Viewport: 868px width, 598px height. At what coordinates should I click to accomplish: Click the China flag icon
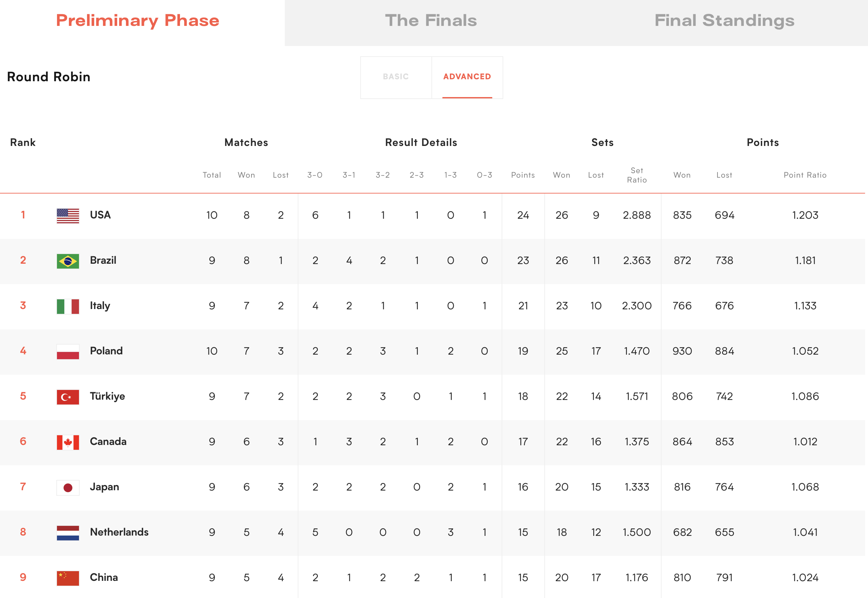click(x=68, y=578)
